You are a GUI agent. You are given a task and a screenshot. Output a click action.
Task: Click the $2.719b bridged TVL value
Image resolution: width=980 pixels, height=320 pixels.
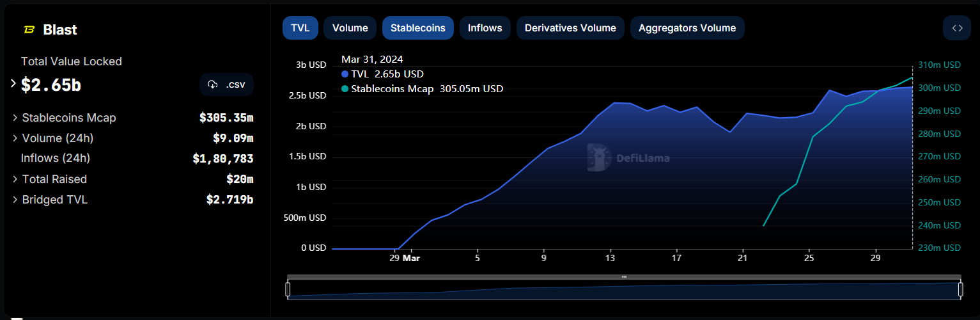pyautogui.click(x=230, y=200)
